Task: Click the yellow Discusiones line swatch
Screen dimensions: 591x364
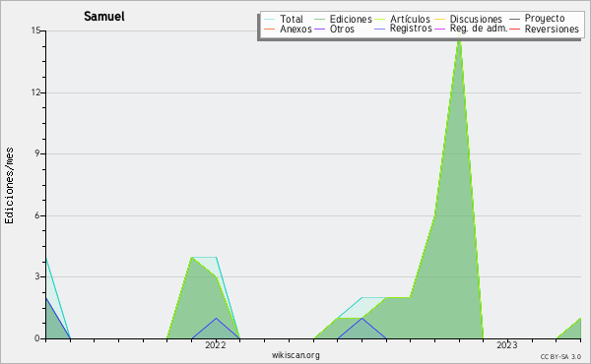Action: (440, 20)
